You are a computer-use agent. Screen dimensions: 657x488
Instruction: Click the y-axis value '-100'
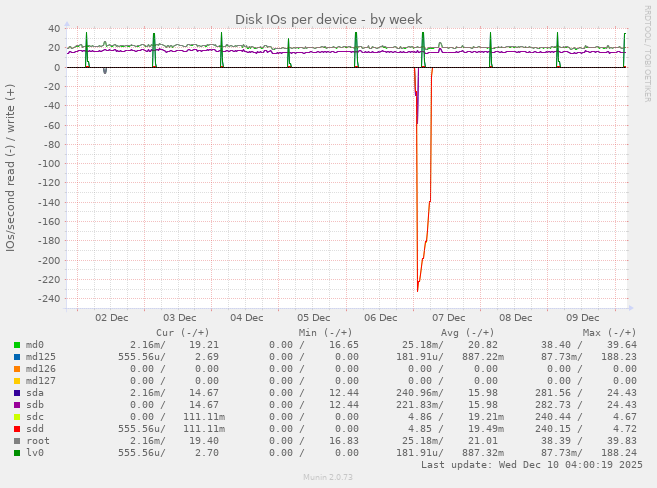[49, 164]
